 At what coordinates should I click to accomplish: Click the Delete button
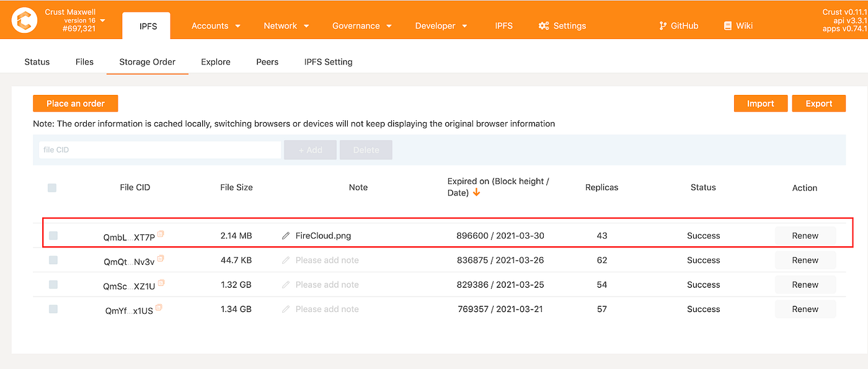tap(366, 150)
